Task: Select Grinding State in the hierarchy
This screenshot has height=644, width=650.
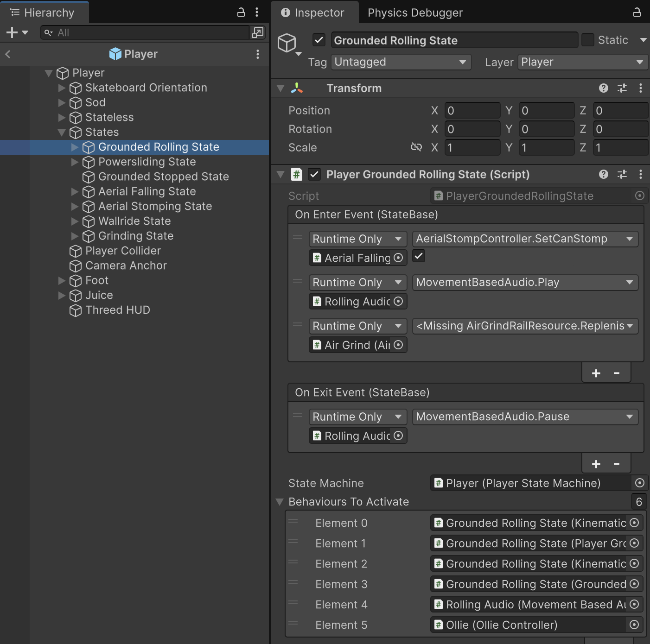Action: coord(135,236)
